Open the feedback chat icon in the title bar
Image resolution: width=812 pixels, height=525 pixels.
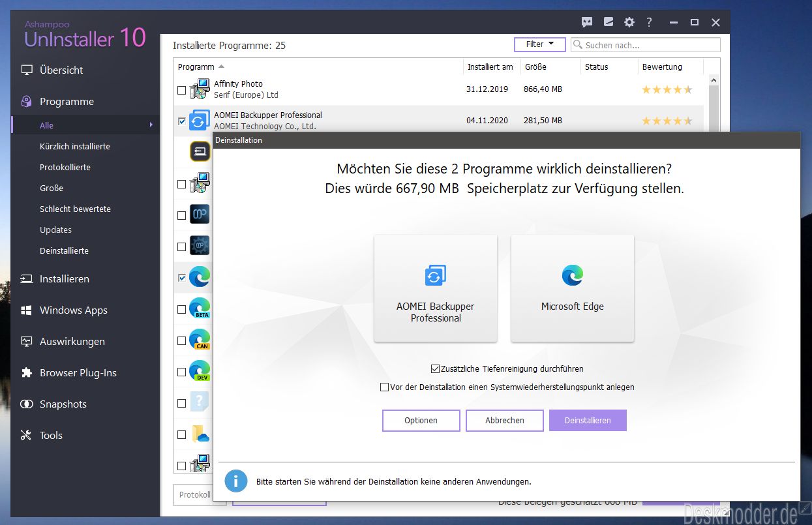587,22
